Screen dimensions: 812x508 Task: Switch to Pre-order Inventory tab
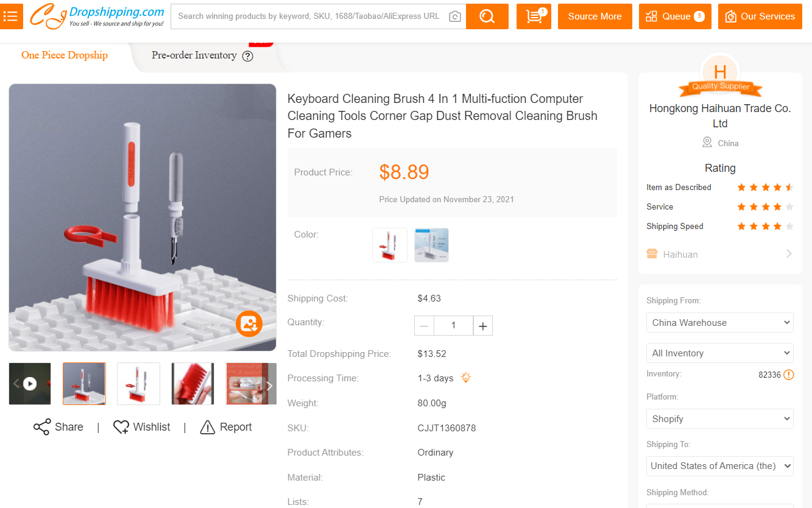point(194,55)
